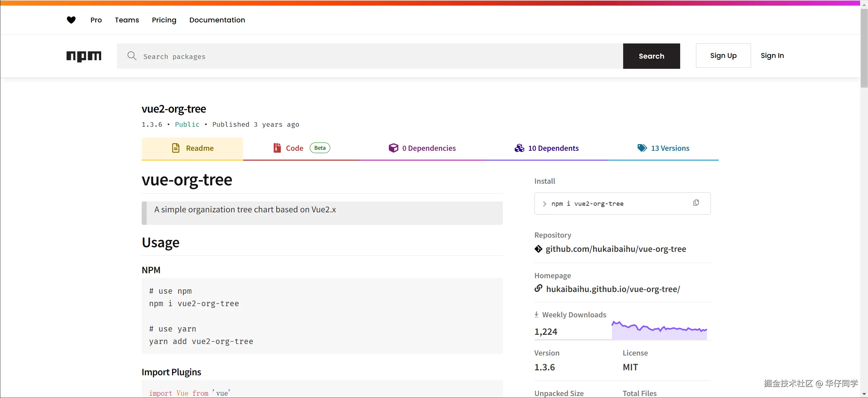The height and width of the screenshot is (398, 868).
Task: Open Documentation in the top navigation
Action: click(217, 20)
